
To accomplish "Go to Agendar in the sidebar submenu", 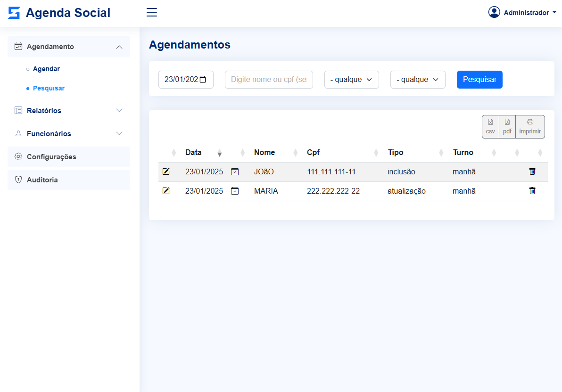I will [x=46, y=69].
